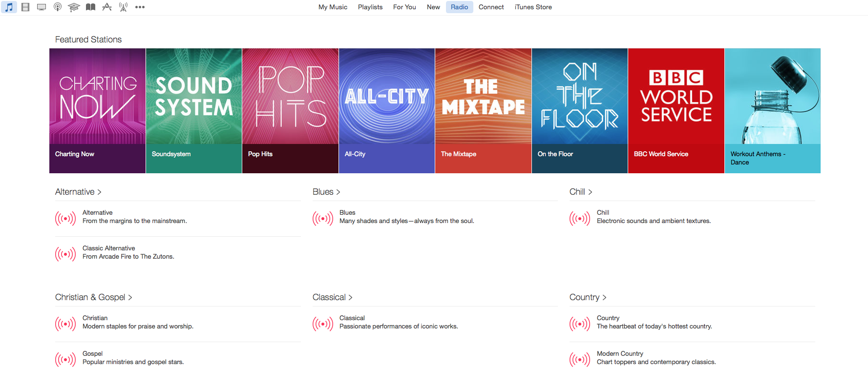The width and height of the screenshot is (868, 388).
Task: Go to the iTunes Store tab
Action: pyautogui.click(x=533, y=7)
